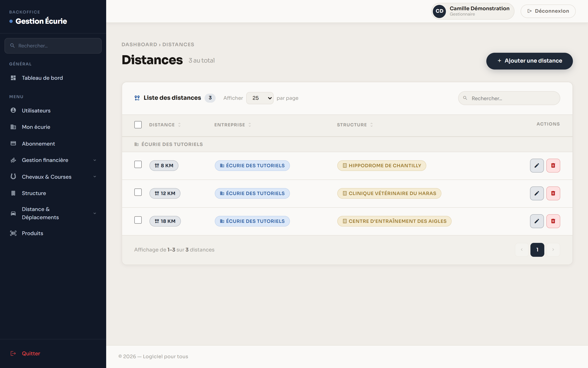
Task: Click the HIPPODROME DE CHANTILLY tag
Action: tap(381, 166)
